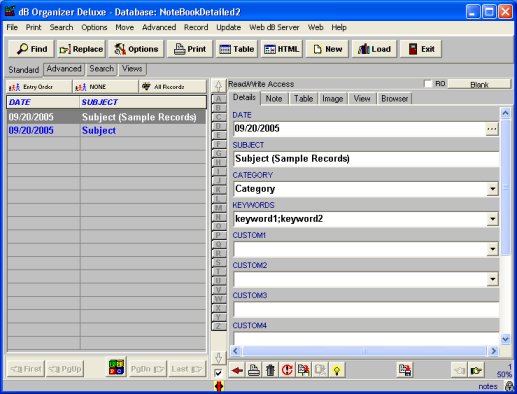Screen dimensions: 517x394
Task: Generate HTML using the toolbar button
Action: pyautogui.click(x=282, y=49)
